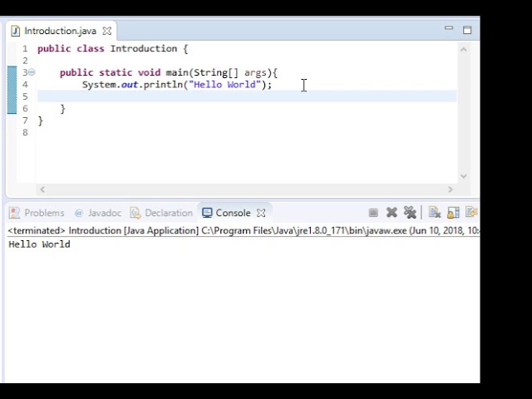Click Remove Launch icon in Console
The image size is (532, 399).
(x=392, y=213)
